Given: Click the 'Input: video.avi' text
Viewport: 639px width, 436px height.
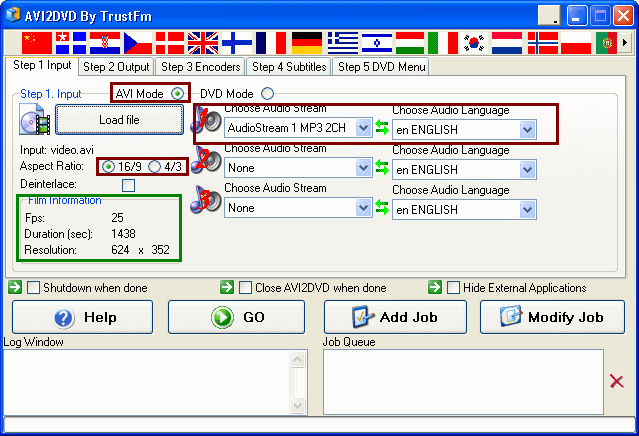Looking at the screenshot, I should pos(57,150).
